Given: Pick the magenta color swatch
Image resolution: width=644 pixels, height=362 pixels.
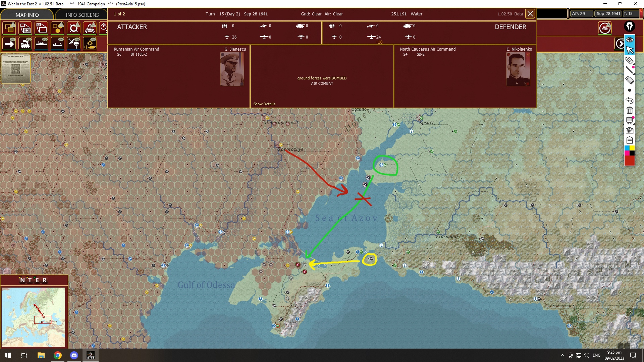Looking at the screenshot, I should pos(627,153).
